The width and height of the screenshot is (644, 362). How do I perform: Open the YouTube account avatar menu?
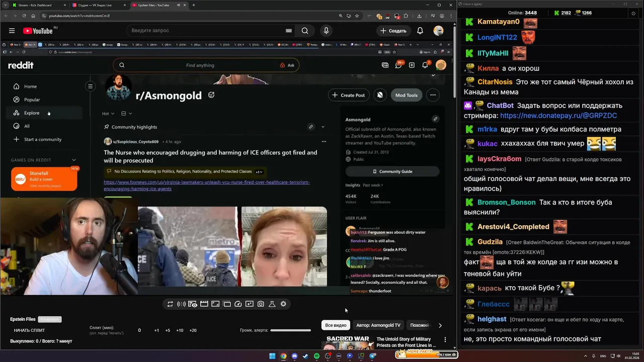point(439,31)
